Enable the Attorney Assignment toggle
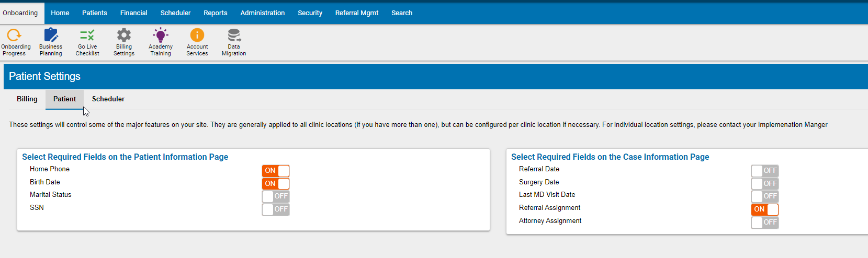The width and height of the screenshot is (868, 258). click(x=765, y=222)
